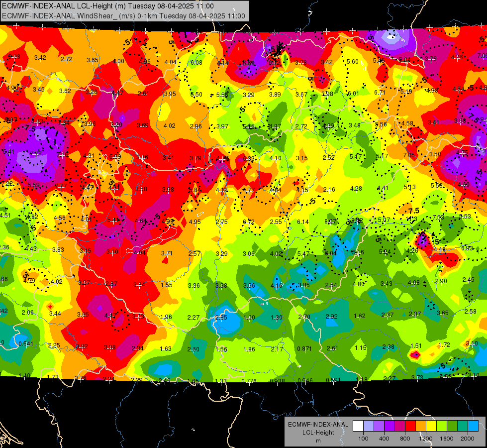Click the legend label 400

(384, 439)
